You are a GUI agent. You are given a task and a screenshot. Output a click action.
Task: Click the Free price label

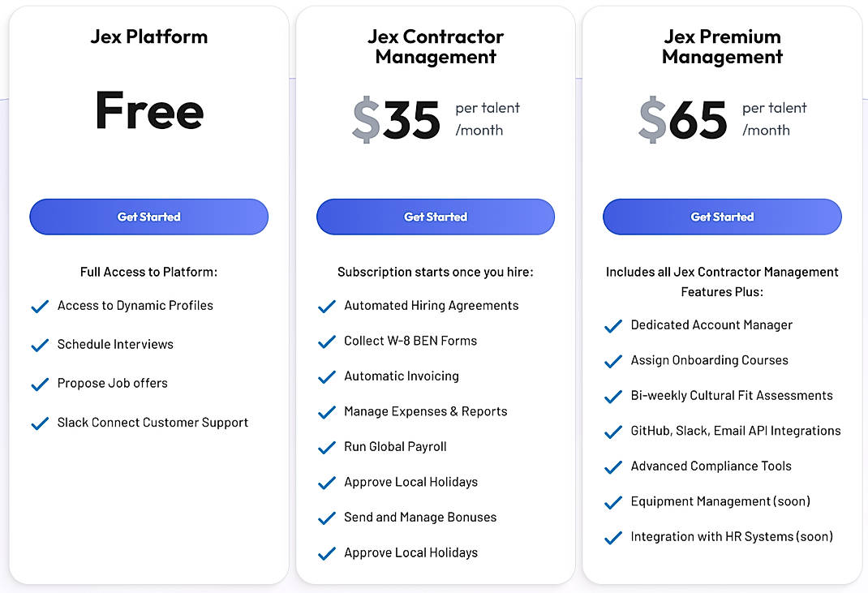point(148,112)
